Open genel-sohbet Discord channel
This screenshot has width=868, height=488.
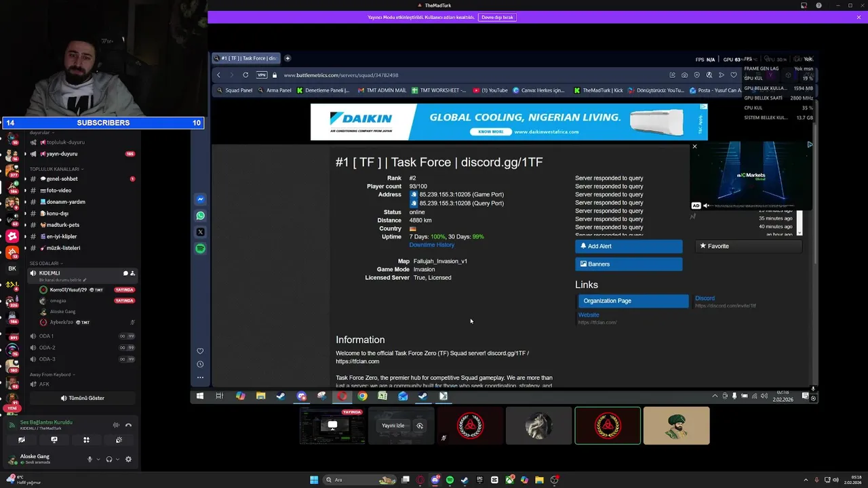[80, 179]
